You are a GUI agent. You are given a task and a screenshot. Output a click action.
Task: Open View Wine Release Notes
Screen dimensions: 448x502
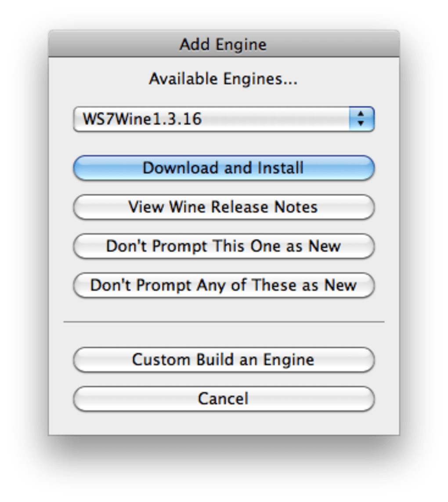tap(223, 207)
